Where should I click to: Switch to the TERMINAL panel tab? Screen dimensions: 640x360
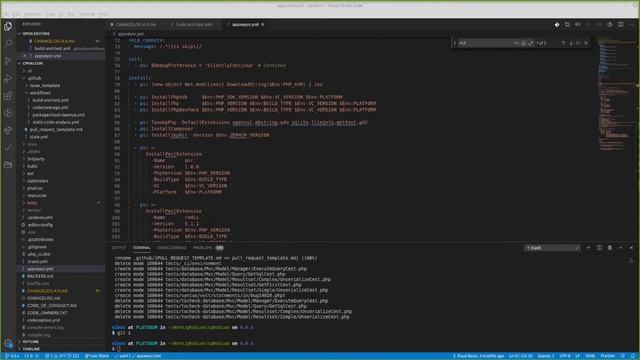point(141,248)
